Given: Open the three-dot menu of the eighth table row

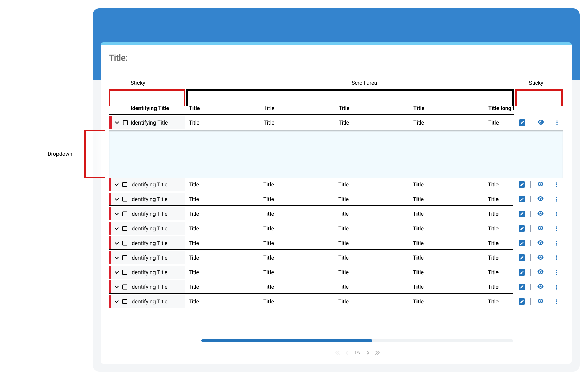Looking at the screenshot, I should [557, 272].
